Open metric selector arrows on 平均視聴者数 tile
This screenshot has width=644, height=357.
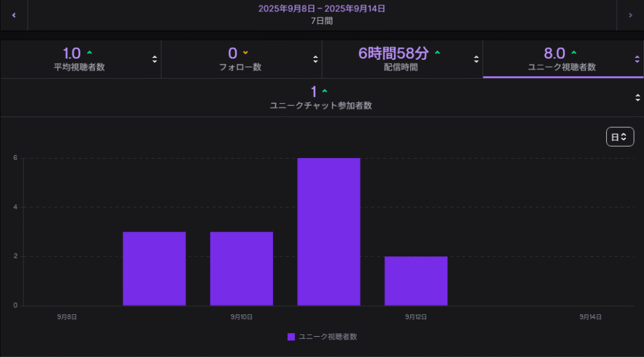click(x=155, y=59)
